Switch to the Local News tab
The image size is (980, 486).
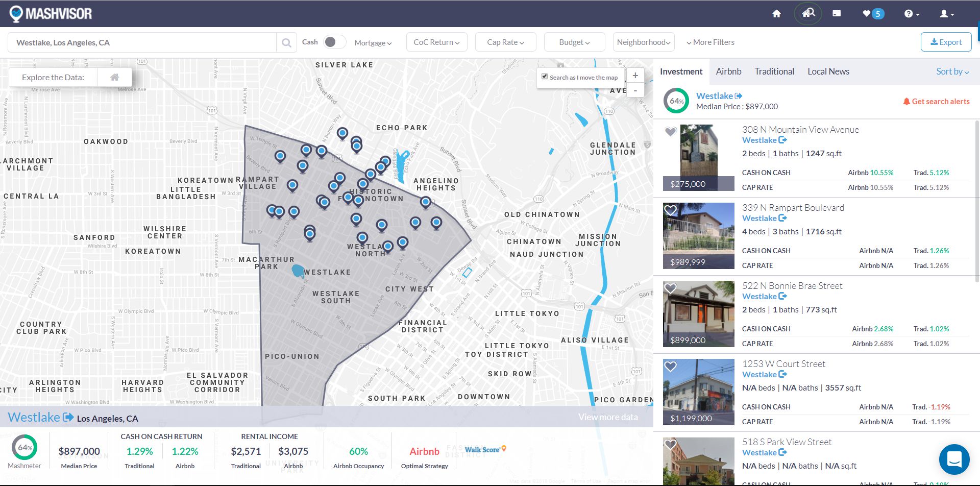828,72
